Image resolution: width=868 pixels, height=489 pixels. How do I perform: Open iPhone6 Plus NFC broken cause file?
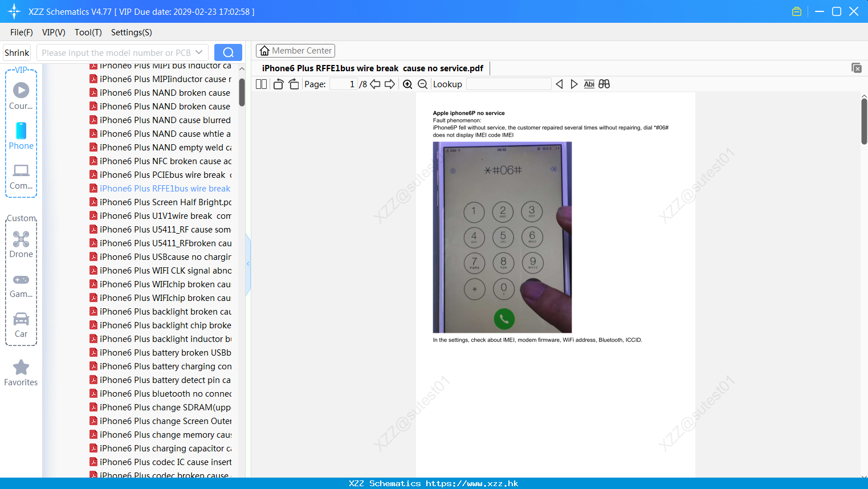[160, 161]
